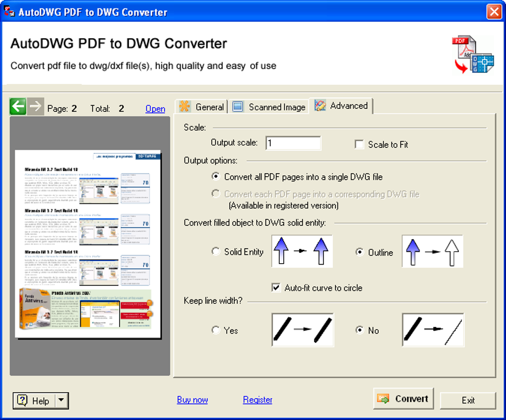Open a PDF with the Open link
The height and width of the screenshot is (420, 506).
click(x=155, y=109)
